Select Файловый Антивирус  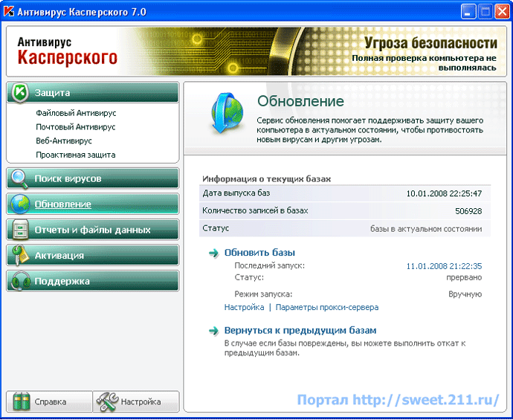pyautogui.click(x=76, y=113)
